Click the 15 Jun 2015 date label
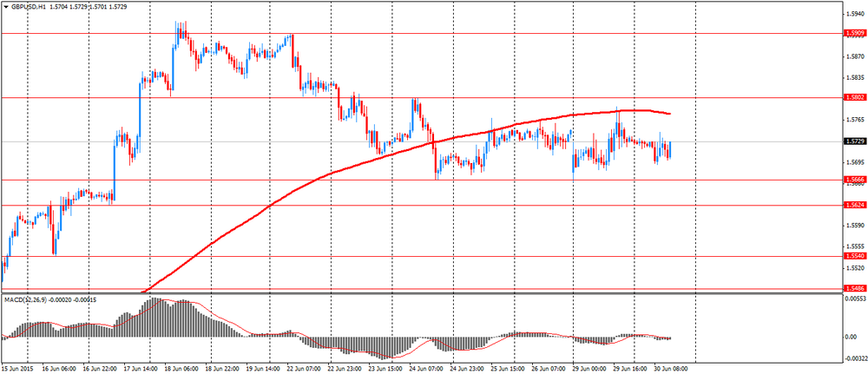Viewport: 868px width, 374px height. 15,367
